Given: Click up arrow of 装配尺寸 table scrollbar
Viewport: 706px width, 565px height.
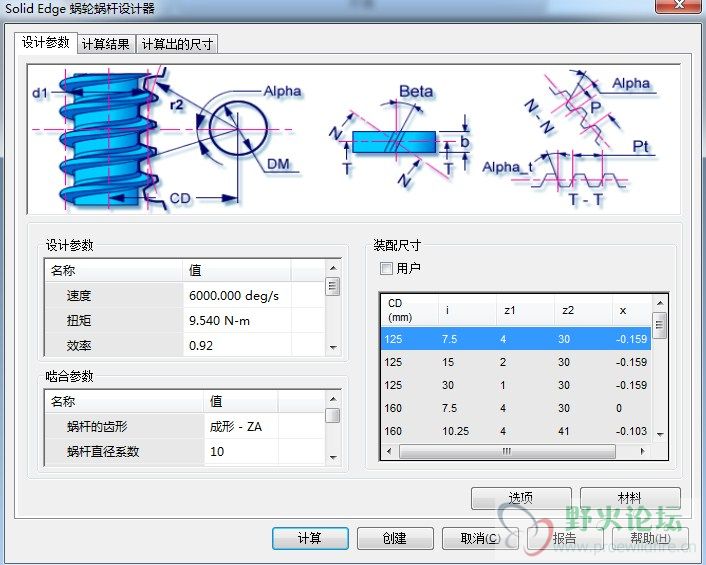Looking at the screenshot, I should [x=659, y=303].
